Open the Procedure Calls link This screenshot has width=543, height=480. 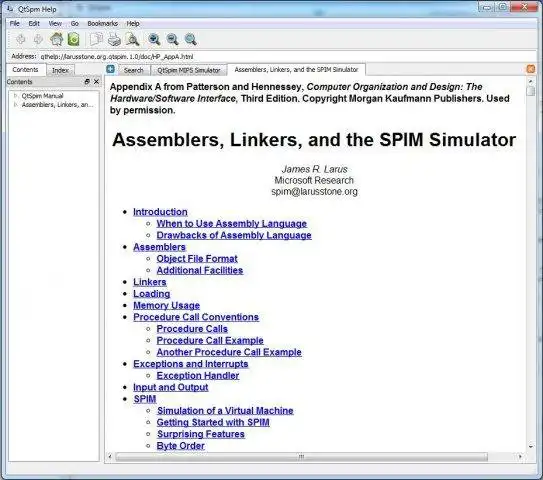(192, 329)
